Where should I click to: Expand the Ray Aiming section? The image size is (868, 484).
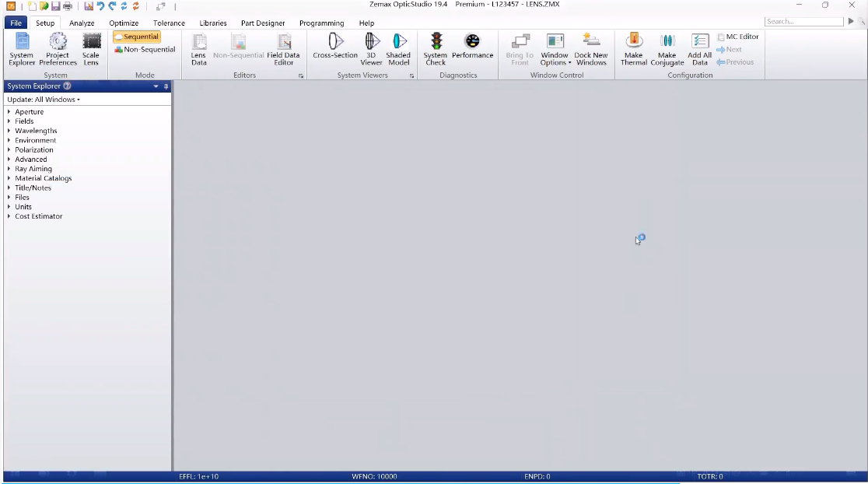click(x=9, y=169)
